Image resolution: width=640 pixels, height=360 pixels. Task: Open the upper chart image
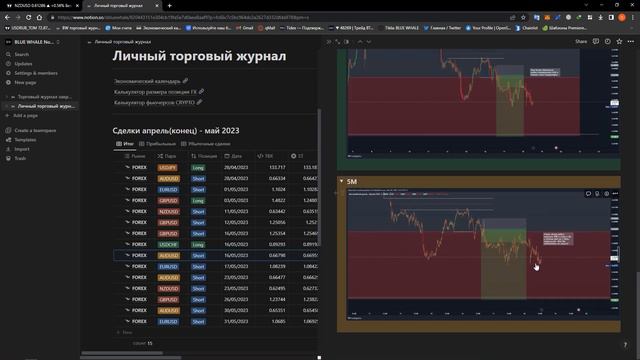[x=483, y=104]
